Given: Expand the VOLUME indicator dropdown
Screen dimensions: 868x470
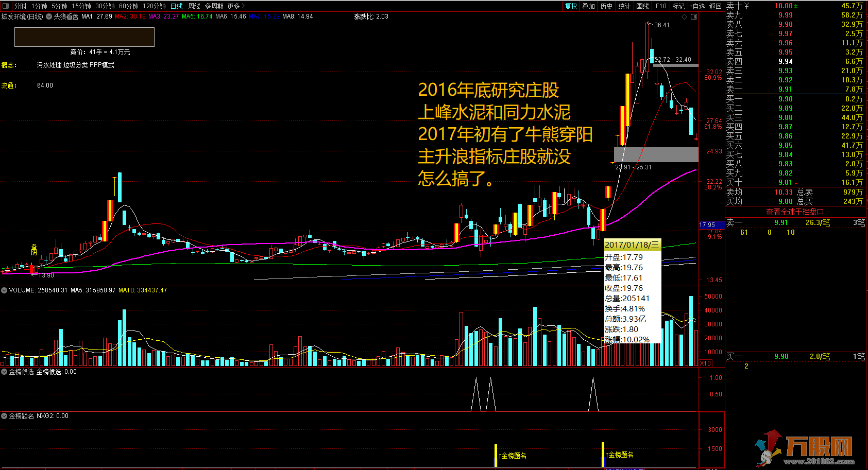Looking at the screenshot, I should point(4,290).
